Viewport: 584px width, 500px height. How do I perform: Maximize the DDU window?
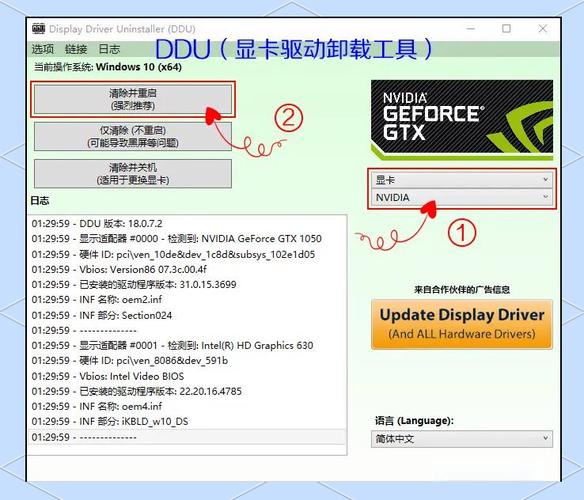(x=506, y=29)
